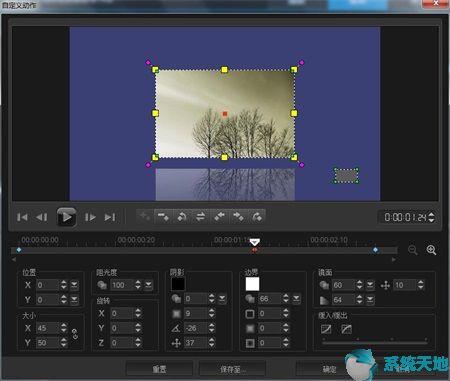Click the top-middle yellow resize handle
The image size is (450, 381).
pyautogui.click(x=224, y=70)
